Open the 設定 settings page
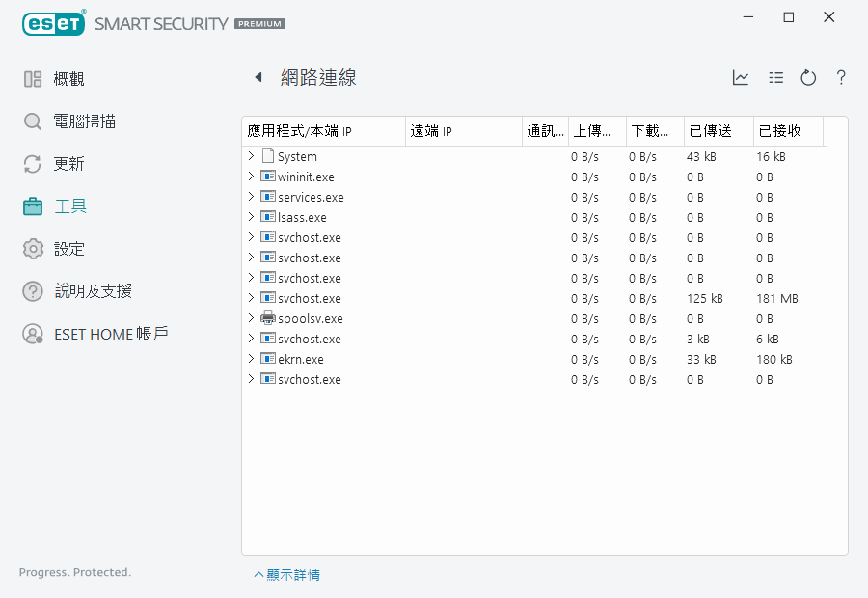The height and width of the screenshot is (598, 868). tap(68, 249)
